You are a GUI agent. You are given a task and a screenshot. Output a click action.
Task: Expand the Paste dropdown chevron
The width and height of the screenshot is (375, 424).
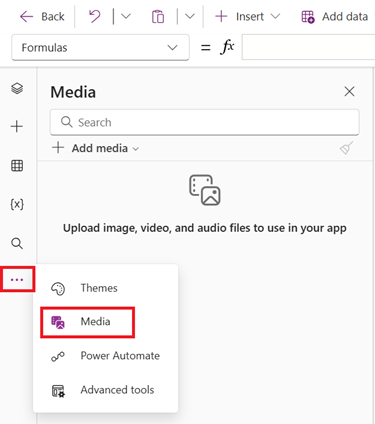(x=190, y=16)
